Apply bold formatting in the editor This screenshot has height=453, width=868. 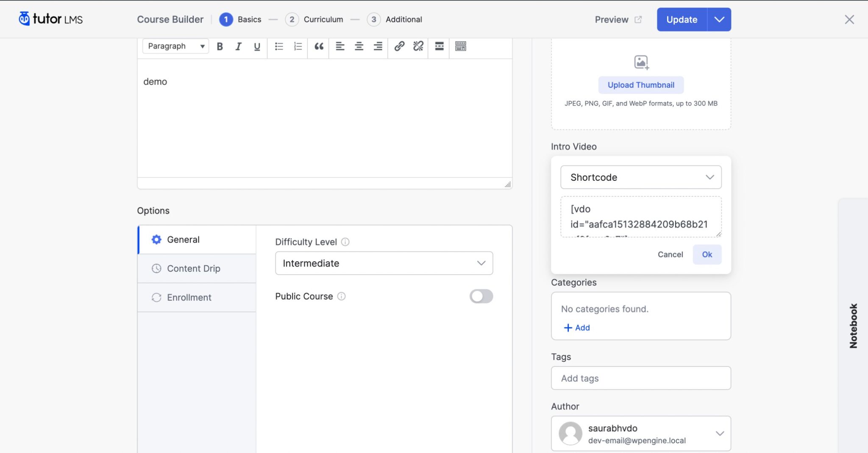[220, 47]
